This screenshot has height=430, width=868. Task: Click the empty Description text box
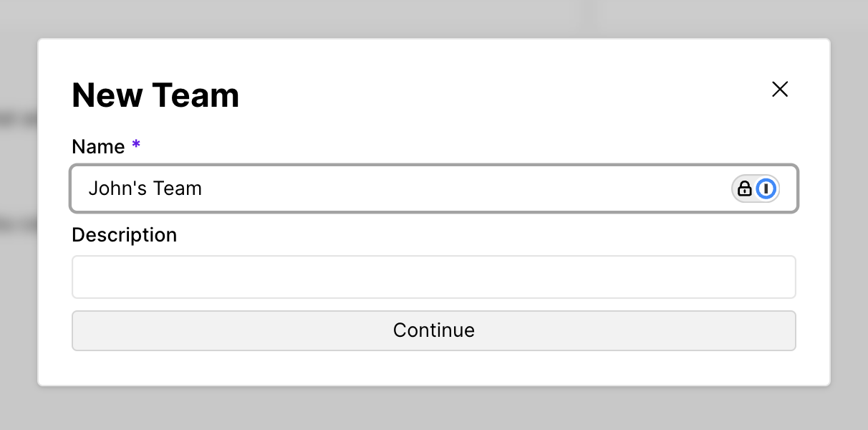[433, 277]
